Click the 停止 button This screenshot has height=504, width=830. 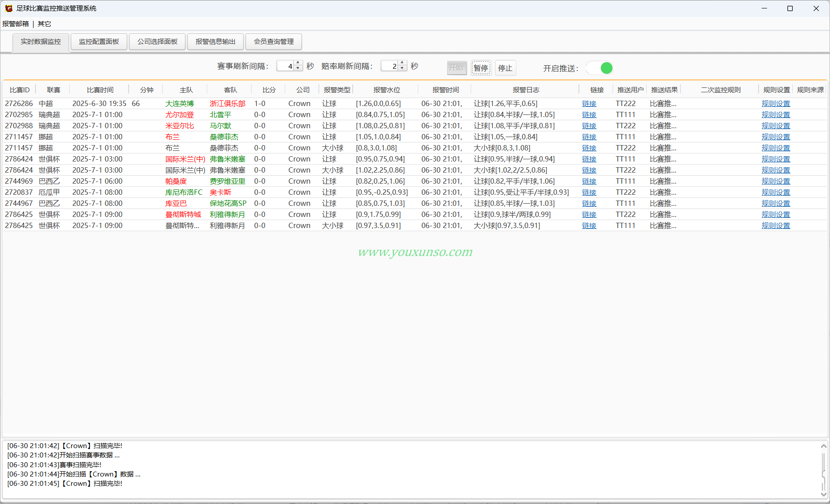pyautogui.click(x=505, y=68)
